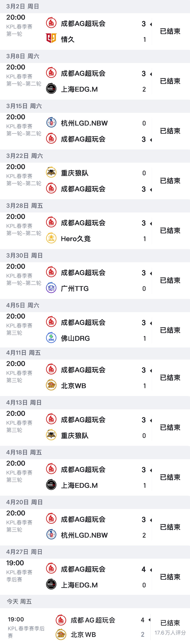Viewport: 190px width, 644px height.
Task: Click 成都AG超玩会 logo in March 2 match
Action: 51,23
